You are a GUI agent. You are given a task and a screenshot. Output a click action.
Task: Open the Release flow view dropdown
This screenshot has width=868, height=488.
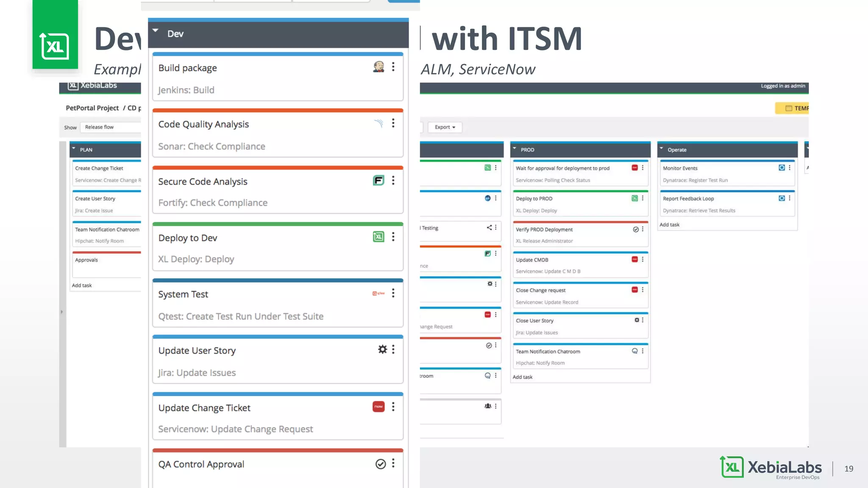point(110,127)
